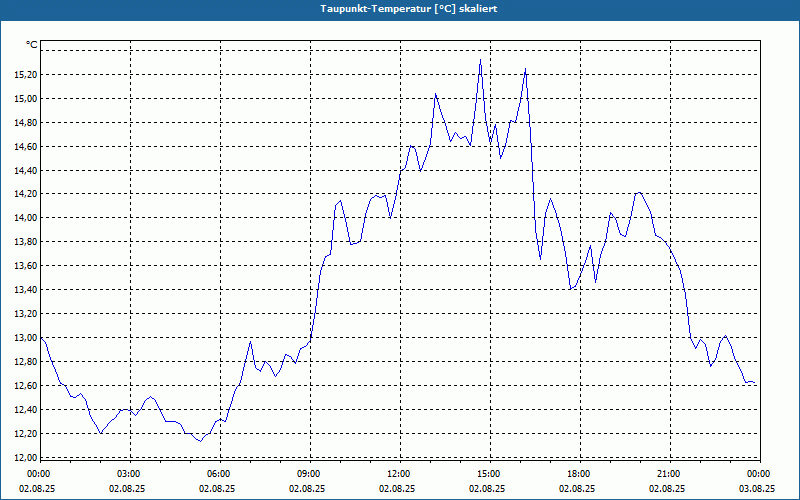Click the highest peak of the blue curve
Screen dimensions: 800x500
point(480,60)
